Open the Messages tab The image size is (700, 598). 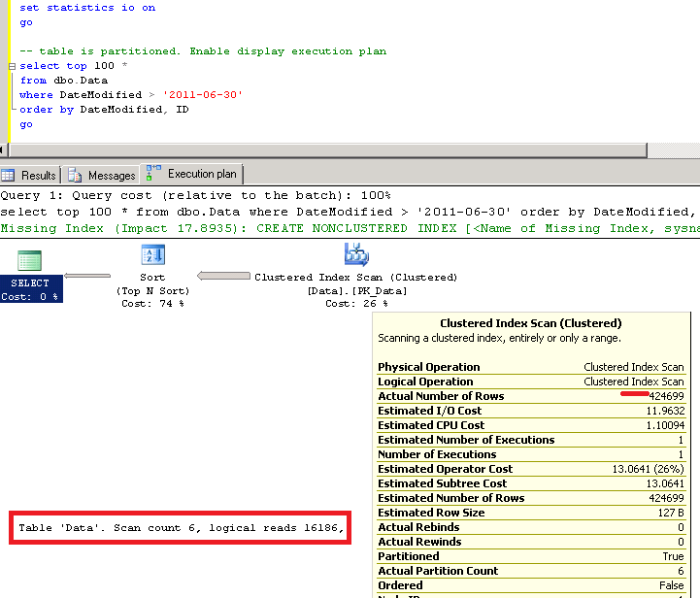[x=101, y=175]
